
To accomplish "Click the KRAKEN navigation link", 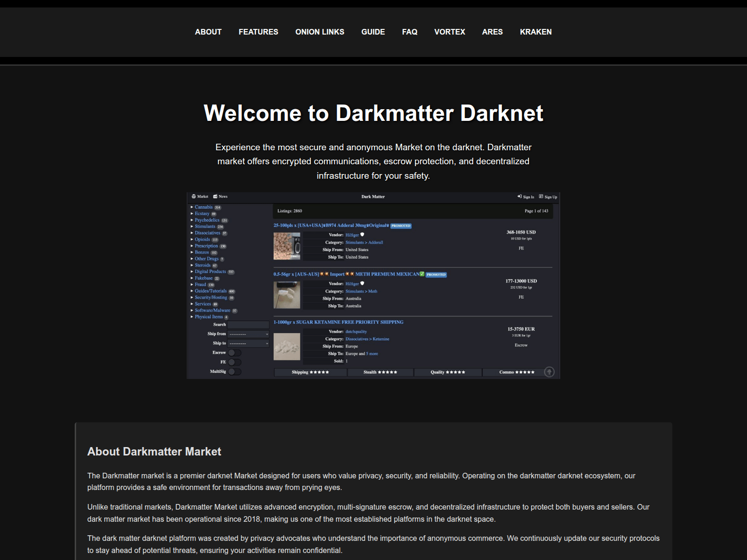I will pyautogui.click(x=536, y=32).
